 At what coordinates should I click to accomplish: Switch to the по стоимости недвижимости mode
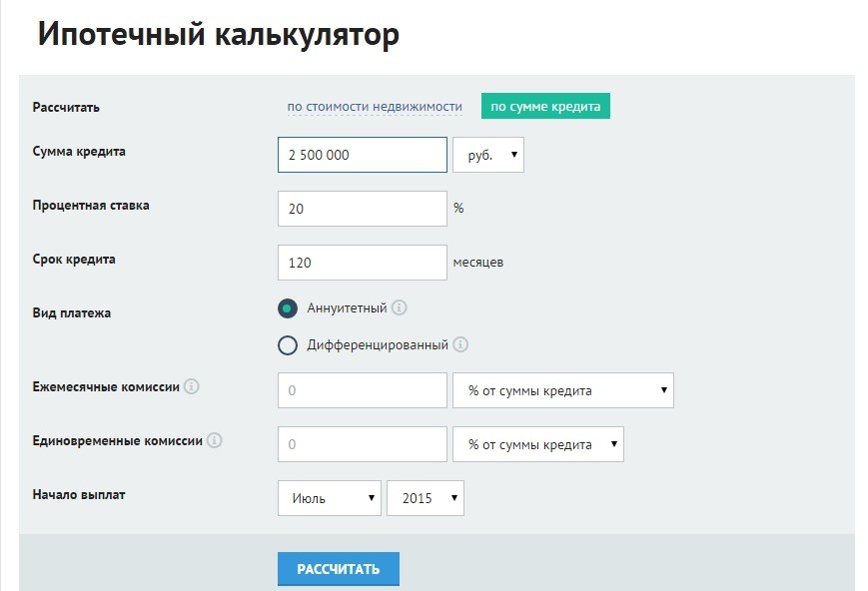(x=374, y=105)
